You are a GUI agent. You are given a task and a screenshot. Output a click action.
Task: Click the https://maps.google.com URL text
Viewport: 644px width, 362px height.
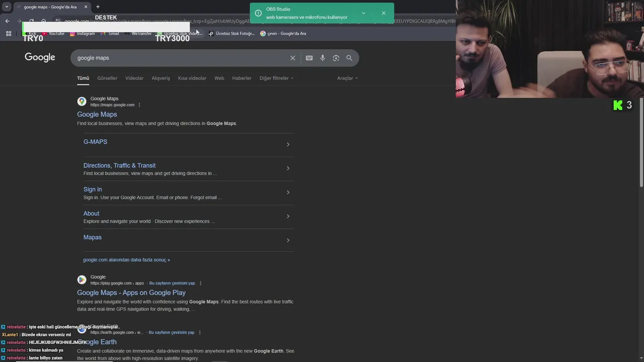(112, 105)
